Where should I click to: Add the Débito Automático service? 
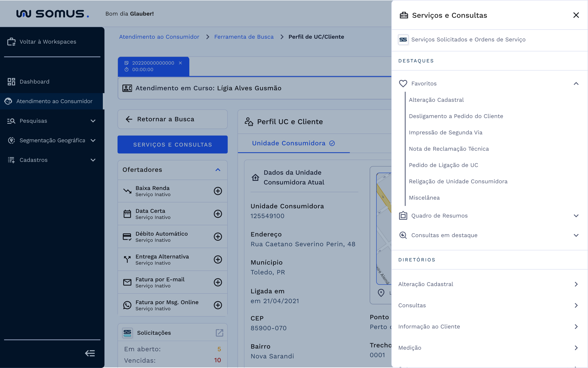(218, 236)
